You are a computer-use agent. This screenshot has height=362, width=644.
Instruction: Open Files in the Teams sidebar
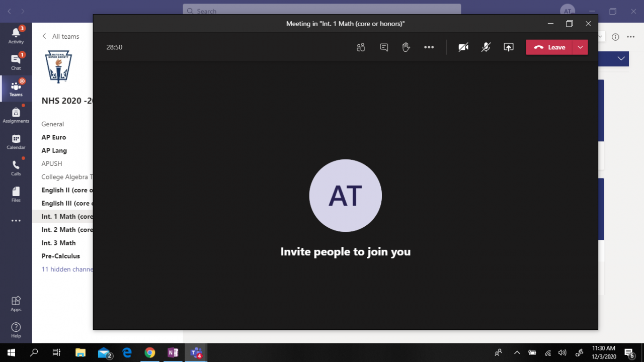[16, 194]
